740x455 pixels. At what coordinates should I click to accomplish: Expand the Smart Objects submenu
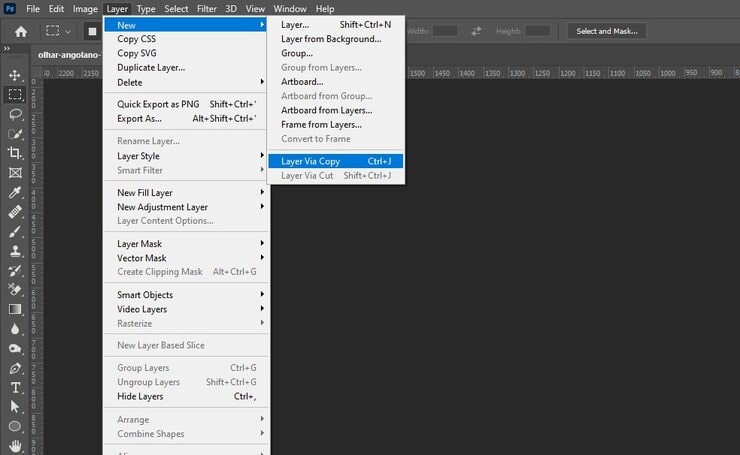pyautogui.click(x=186, y=295)
